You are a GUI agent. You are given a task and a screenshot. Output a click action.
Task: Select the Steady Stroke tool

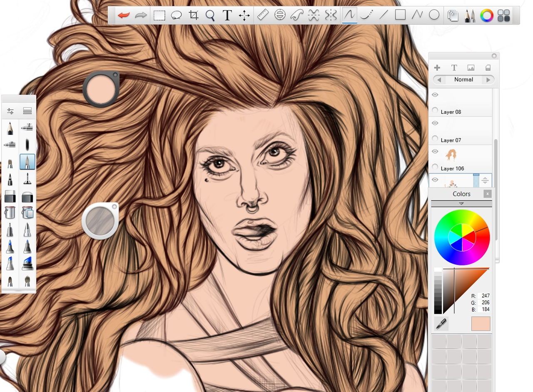pyautogui.click(x=366, y=15)
